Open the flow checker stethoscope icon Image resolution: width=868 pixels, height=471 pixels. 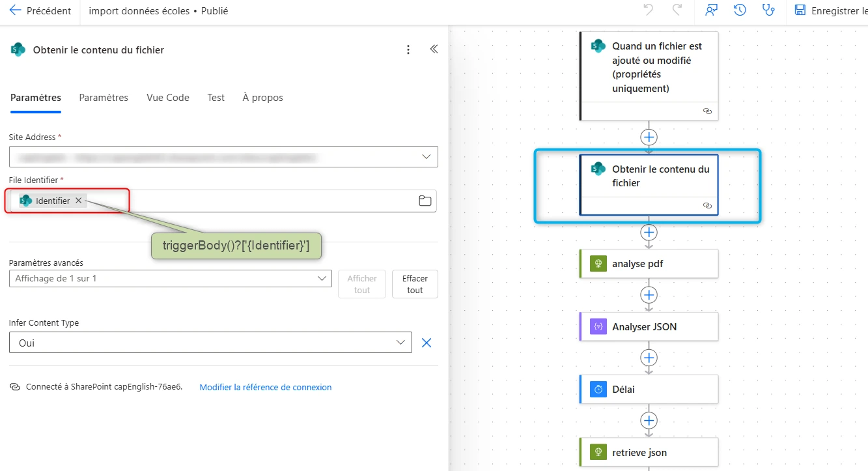pyautogui.click(x=768, y=10)
